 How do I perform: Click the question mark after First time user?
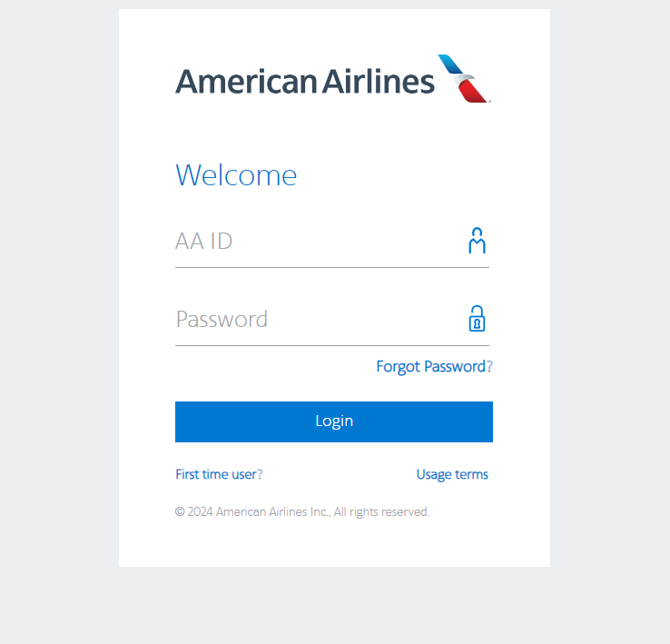pyautogui.click(x=260, y=474)
